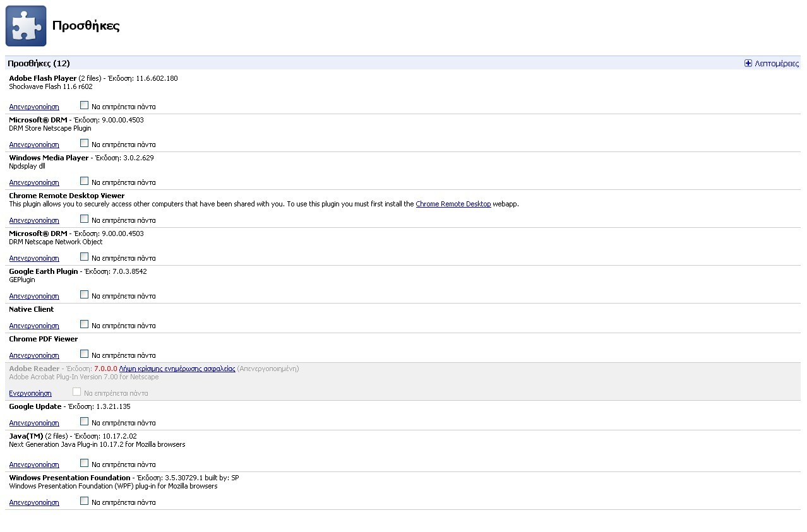
Task: Disable Windows Presentation Foundation plugin
Action: (x=34, y=502)
